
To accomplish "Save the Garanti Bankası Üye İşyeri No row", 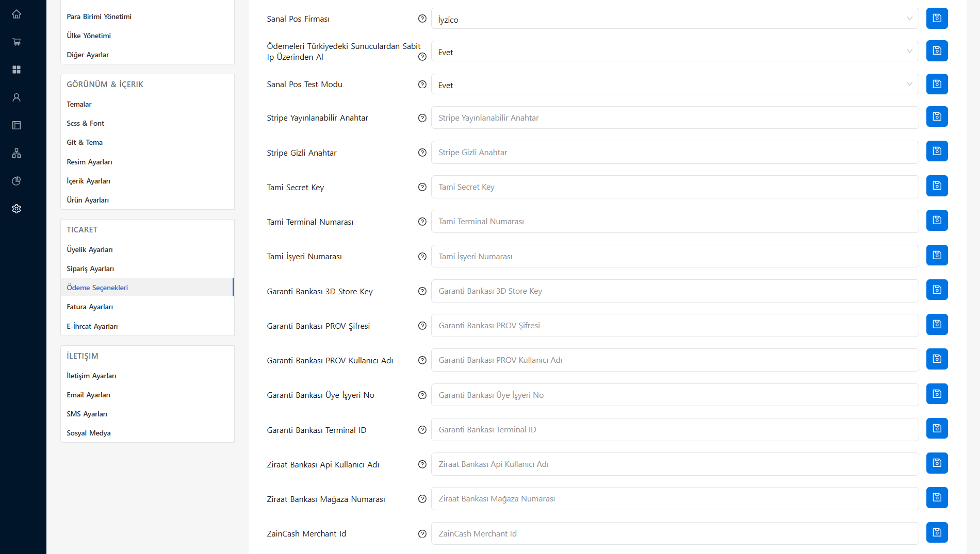I will pyautogui.click(x=937, y=394).
